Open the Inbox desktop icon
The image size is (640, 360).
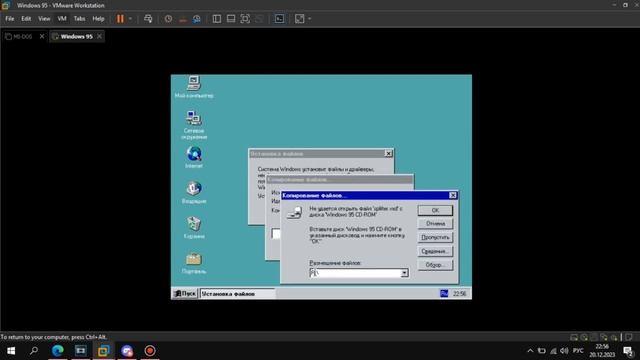(x=194, y=192)
